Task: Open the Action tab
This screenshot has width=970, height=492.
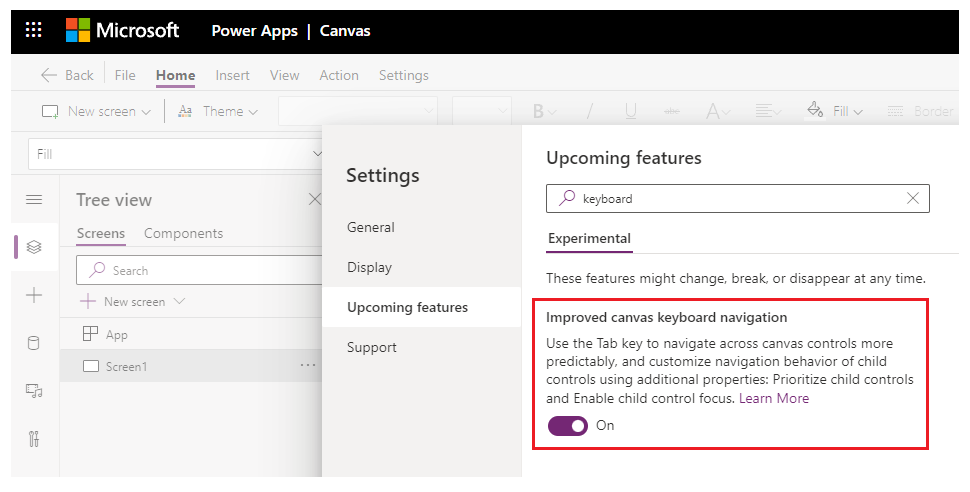Action: click(339, 76)
